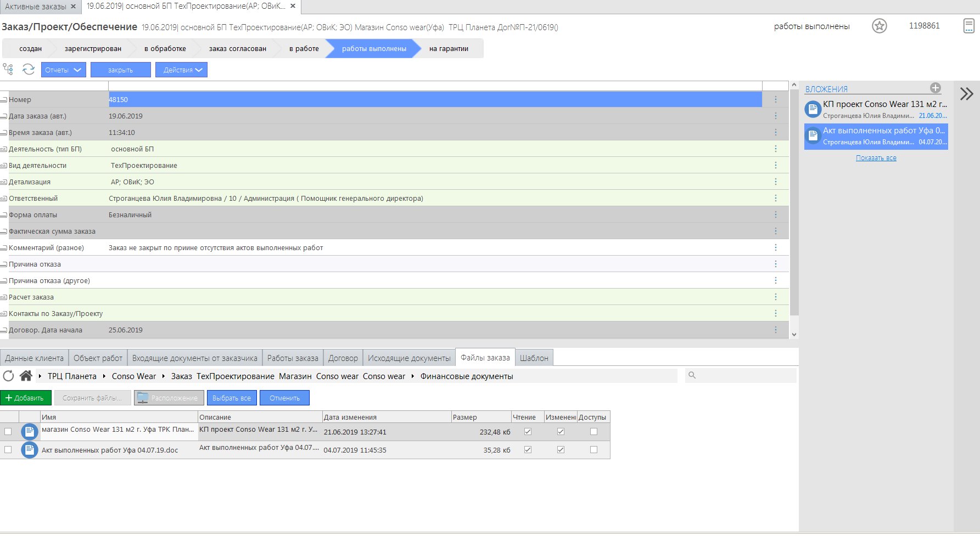Open the Отчеты dropdown
Image resolution: width=980 pixels, height=553 pixels.
click(63, 70)
